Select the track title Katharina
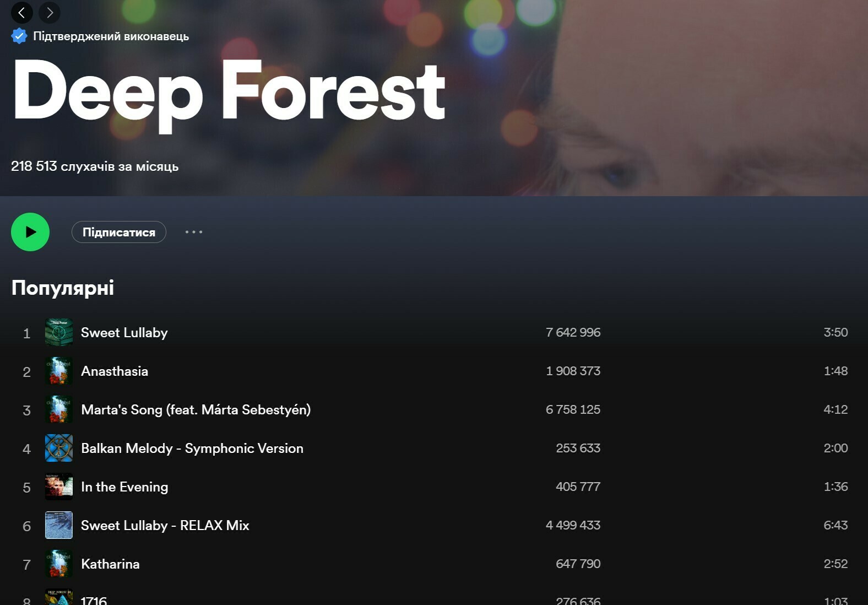The image size is (868, 605). pyautogui.click(x=110, y=564)
